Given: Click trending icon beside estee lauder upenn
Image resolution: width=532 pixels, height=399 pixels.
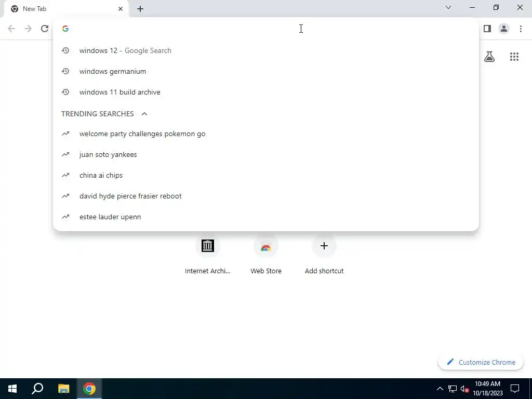Looking at the screenshot, I should (65, 217).
